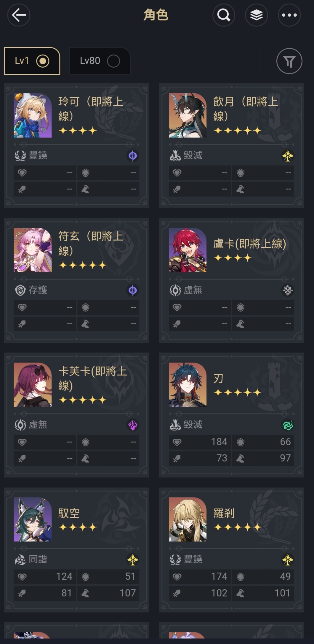Click the quantum element icon on 玲可 card
The width and height of the screenshot is (314, 644).
[133, 155]
